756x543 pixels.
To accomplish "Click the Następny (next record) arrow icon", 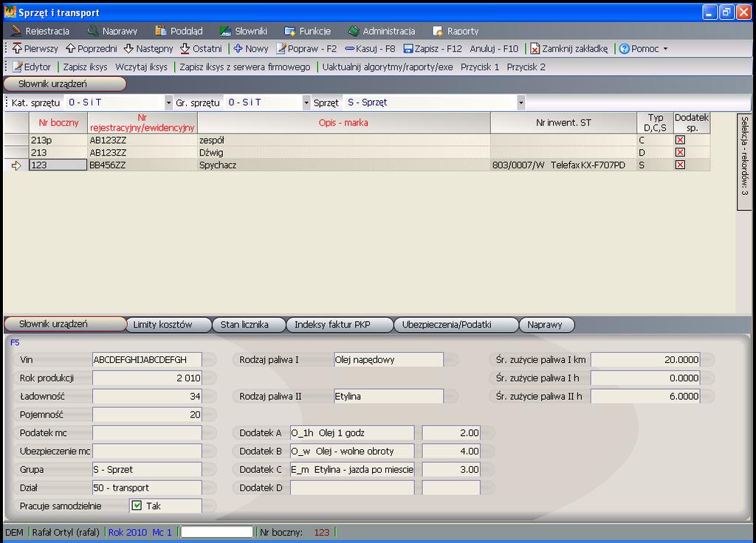I will click(128, 48).
